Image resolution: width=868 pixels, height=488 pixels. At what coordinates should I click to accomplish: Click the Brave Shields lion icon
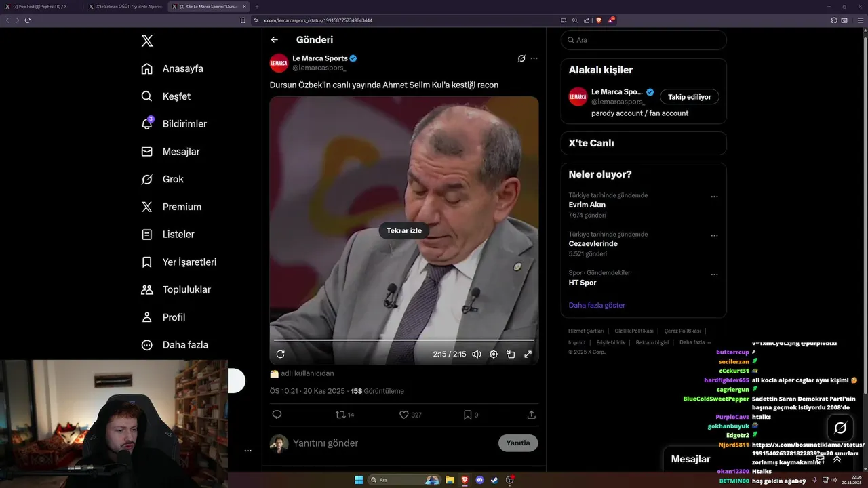point(599,20)
